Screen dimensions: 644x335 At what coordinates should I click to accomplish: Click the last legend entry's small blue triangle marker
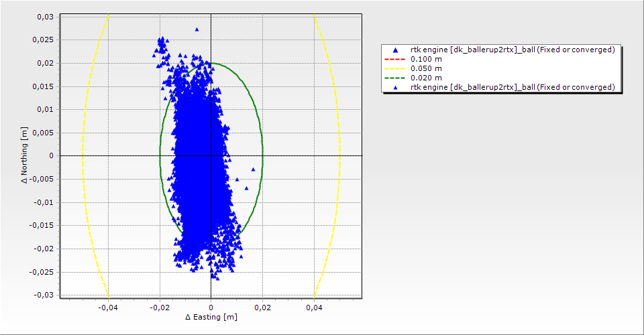pyautogui.click(x=395, y=87)
